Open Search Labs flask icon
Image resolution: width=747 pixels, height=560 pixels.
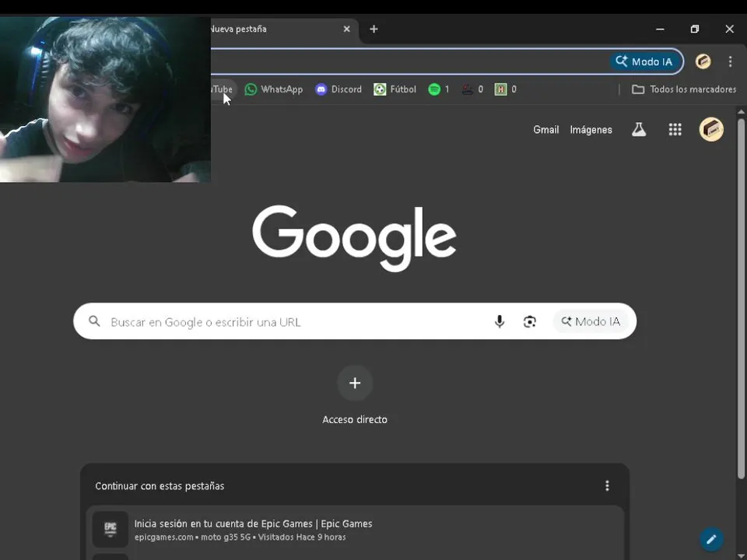[x=639, y=130]
